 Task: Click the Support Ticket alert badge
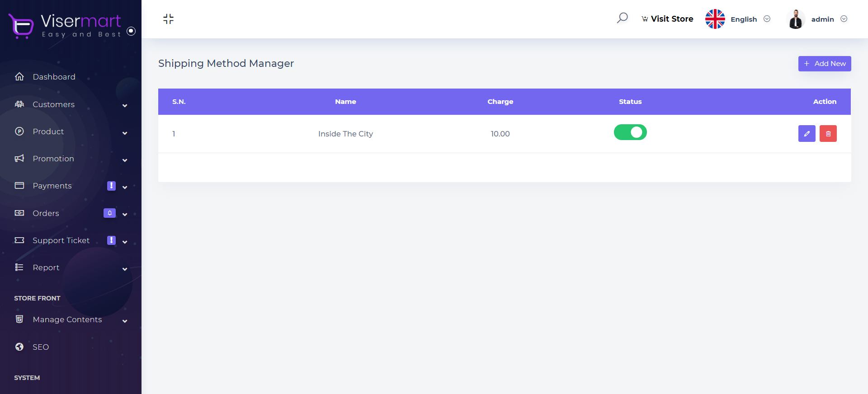(x=111, y=240)
